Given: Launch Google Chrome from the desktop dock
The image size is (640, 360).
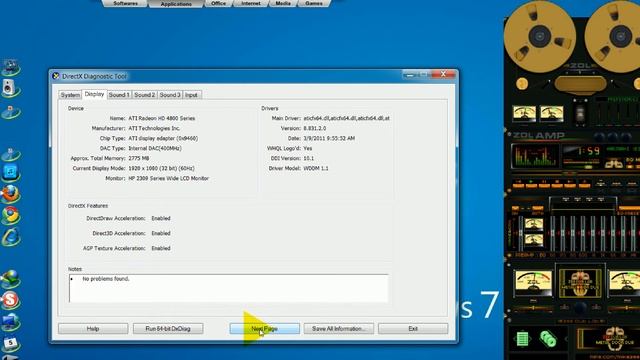Looking at the screenshot, I should pos(11,215).
